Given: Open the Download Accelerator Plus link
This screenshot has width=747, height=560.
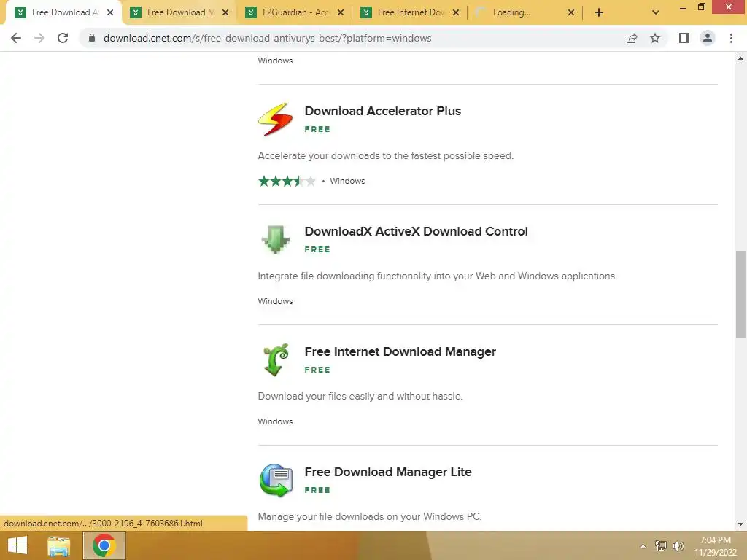Looking at the screenshot, I should 382,111.
